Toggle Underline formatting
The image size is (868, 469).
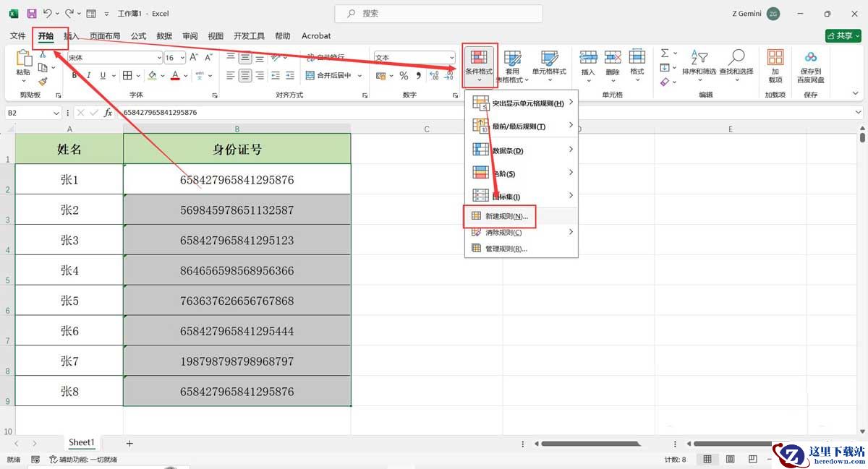click(x=103, y=75)
